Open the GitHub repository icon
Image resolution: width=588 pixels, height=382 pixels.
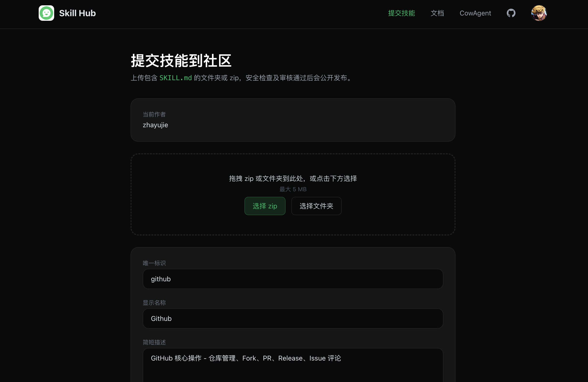click(x=511, y=13)
